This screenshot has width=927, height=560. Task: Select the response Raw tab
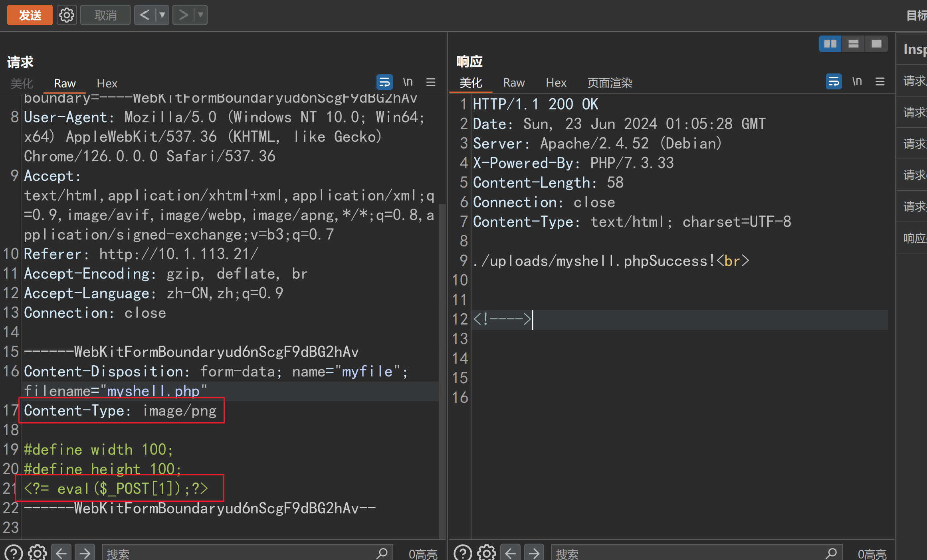[514, 83]
